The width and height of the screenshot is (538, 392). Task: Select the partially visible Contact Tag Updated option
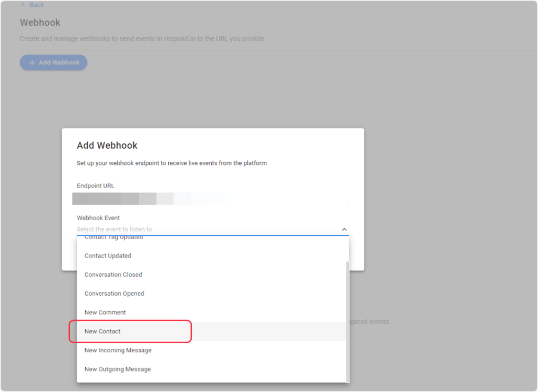click(113, 238)
